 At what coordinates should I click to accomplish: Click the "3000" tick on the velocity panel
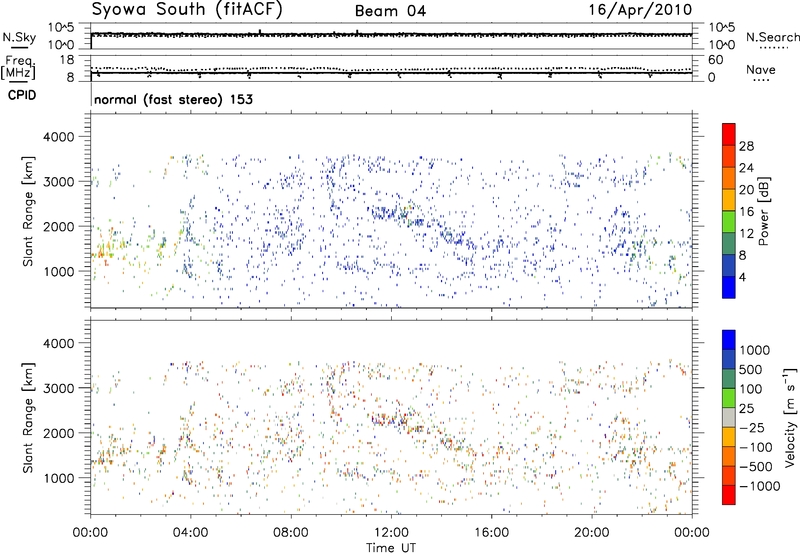pos(59,388)
